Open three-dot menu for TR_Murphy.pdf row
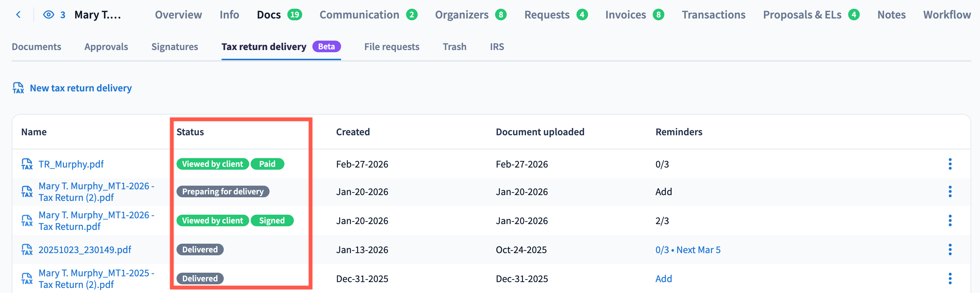 point(949,164)
